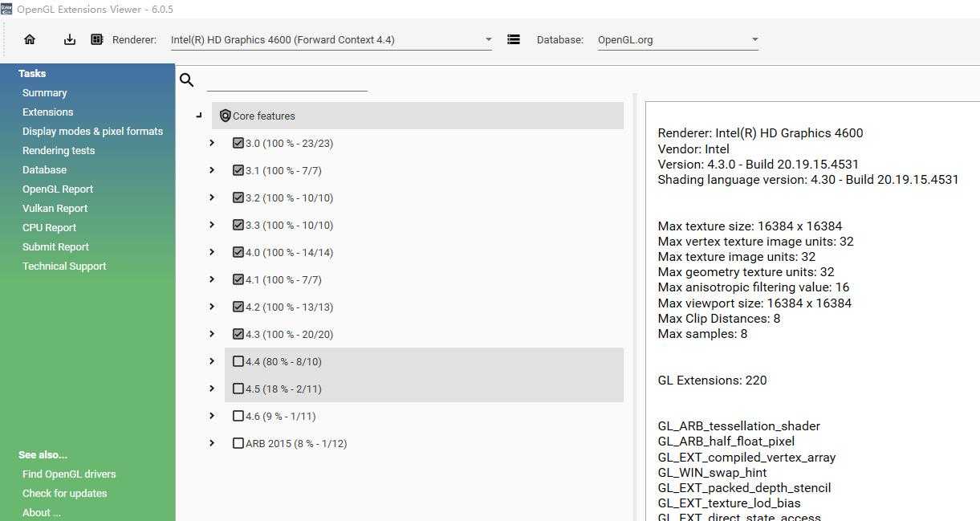This screenshot has width=980, height=521.
Task: Click the chip icon beside Renderer
Action: pyautogui.click(x=97, y=39)
